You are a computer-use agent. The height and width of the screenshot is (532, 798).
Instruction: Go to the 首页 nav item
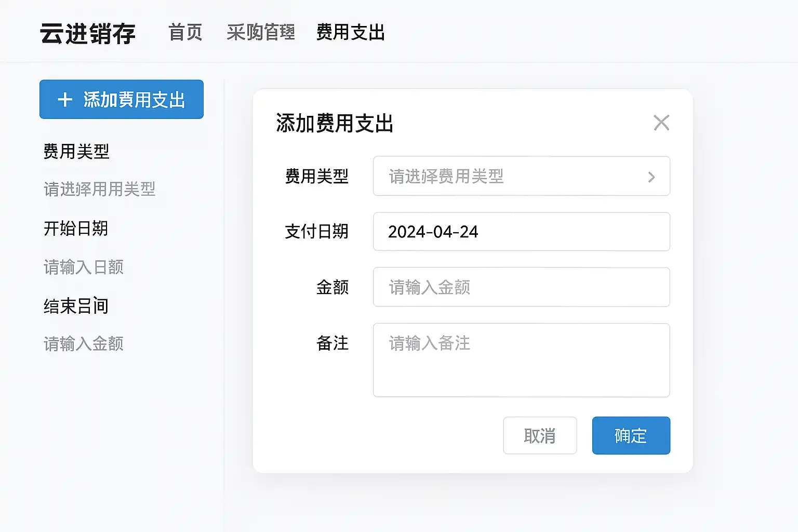185,33
